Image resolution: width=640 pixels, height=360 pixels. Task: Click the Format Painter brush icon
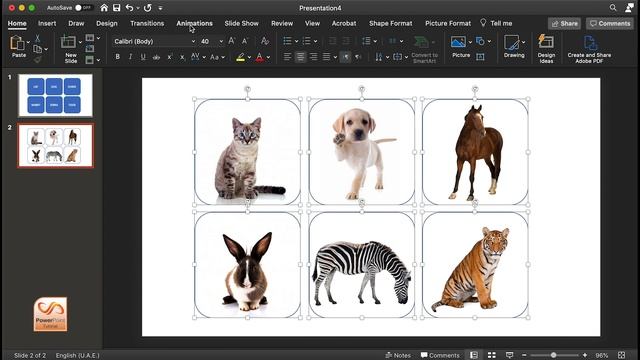[38, 60]
